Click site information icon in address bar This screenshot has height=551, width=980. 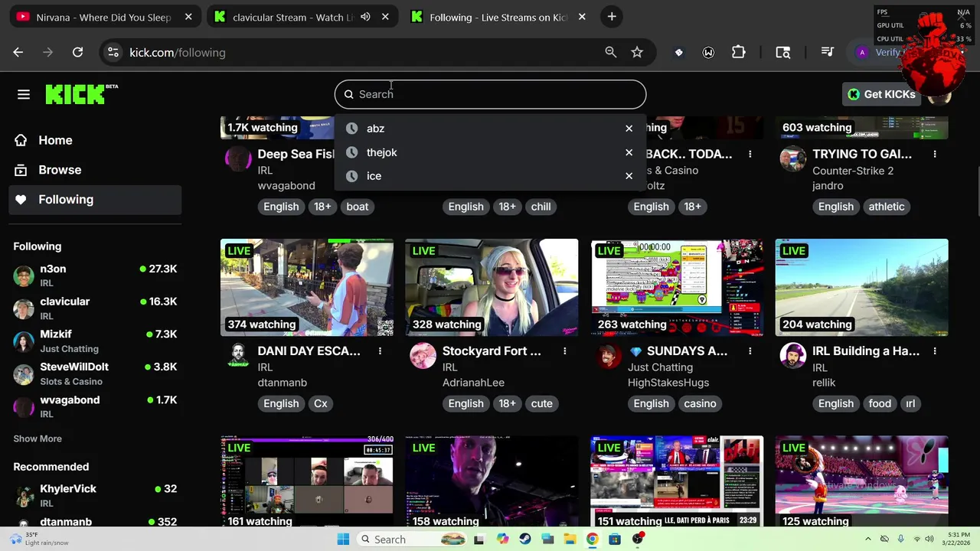113,52
